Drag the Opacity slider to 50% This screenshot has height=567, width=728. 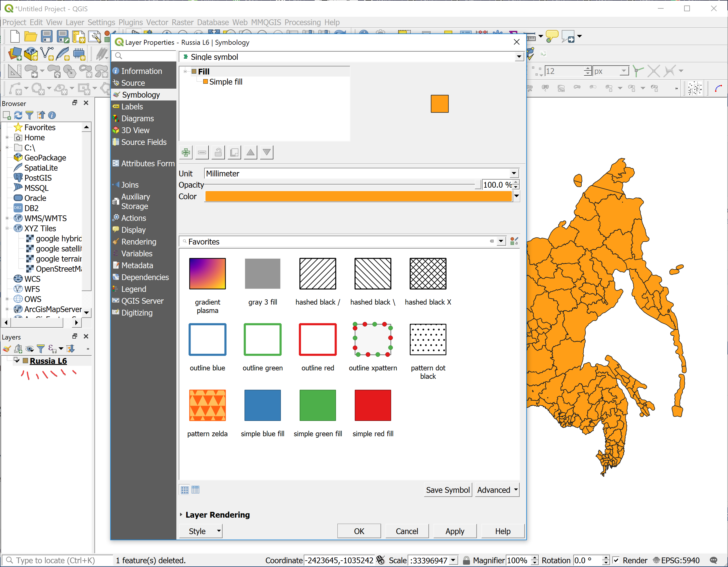click(x=344, y=185)
